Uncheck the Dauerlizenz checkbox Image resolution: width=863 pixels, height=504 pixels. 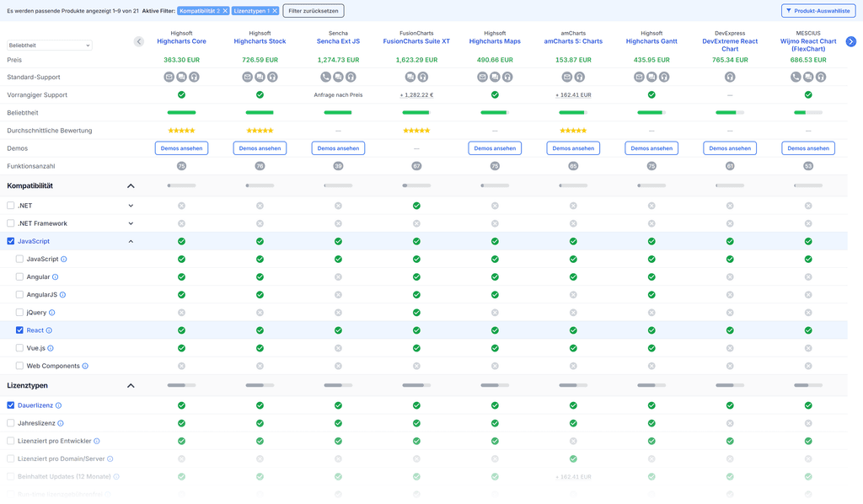pyautogui.click(x=10, y=405)
